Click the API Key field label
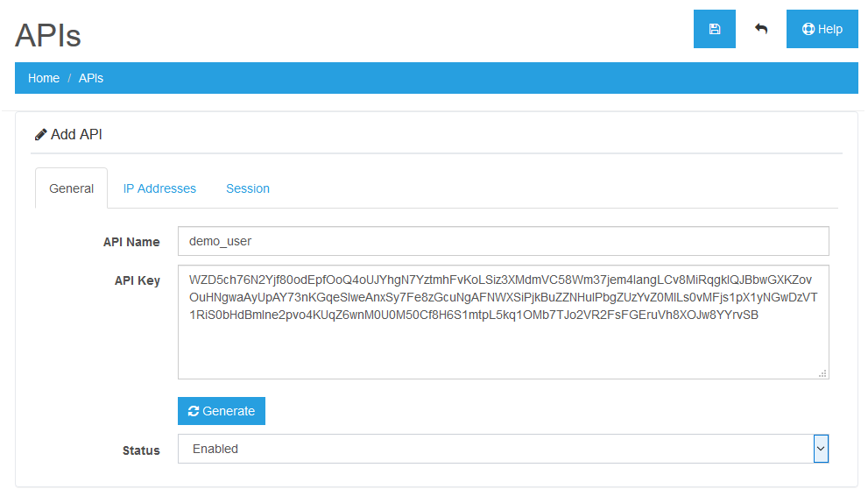Image resolution: width=868 pixels, height=489 pixels. (137, 280)
